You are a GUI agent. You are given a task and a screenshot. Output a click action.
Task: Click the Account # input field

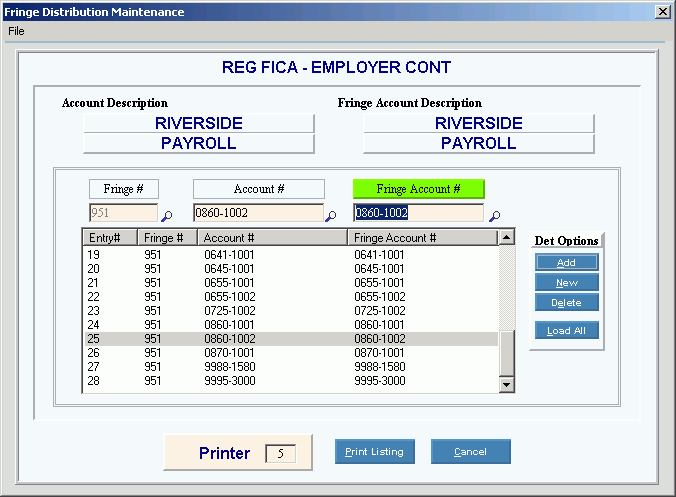coord(258,213)
